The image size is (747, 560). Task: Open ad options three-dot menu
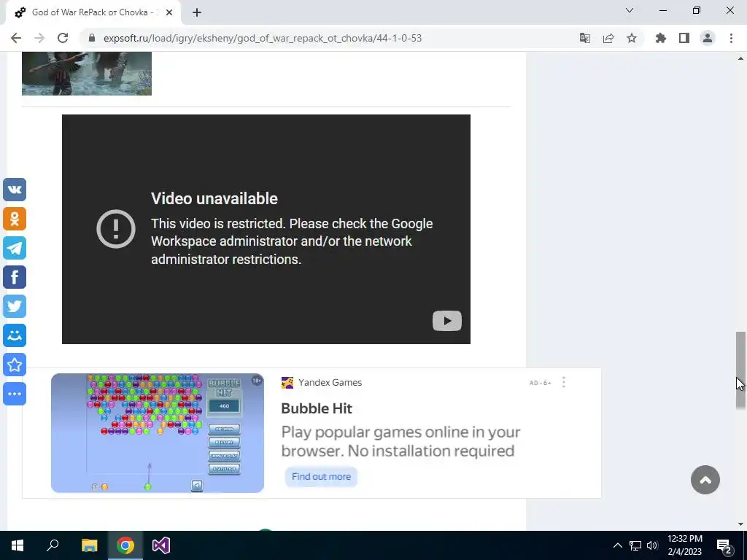click(564, 382)
